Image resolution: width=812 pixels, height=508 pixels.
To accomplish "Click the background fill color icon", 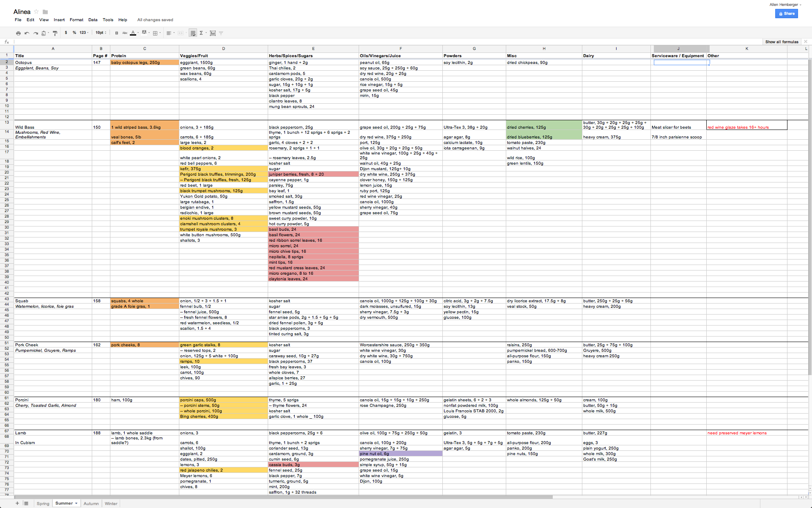I will (144, 33).
